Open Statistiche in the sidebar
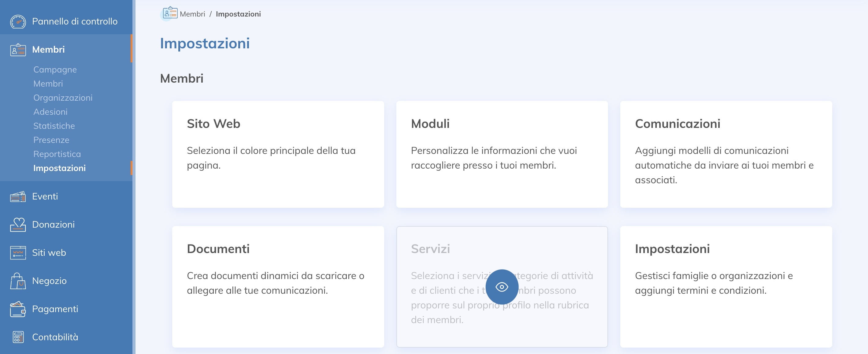The width and height of the screenshot is (868, 354). click(x=54, y=126)
